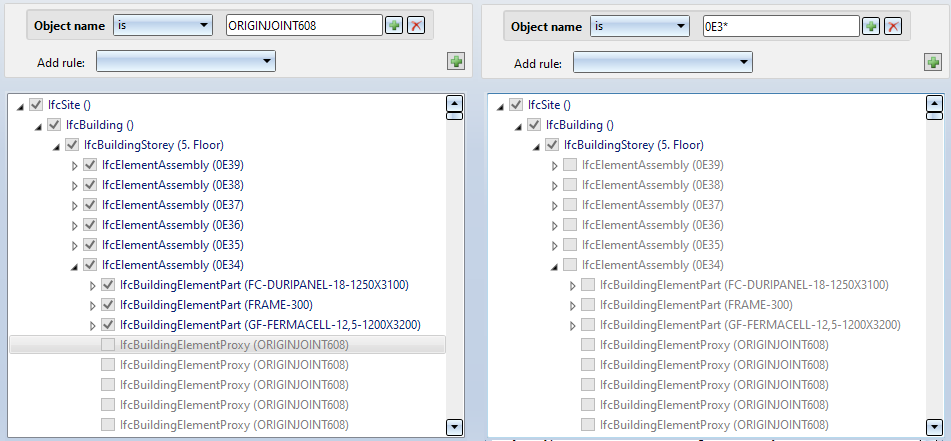Collapse IfcSite node in left tree

pyautogui.click(x=21, y=106)
